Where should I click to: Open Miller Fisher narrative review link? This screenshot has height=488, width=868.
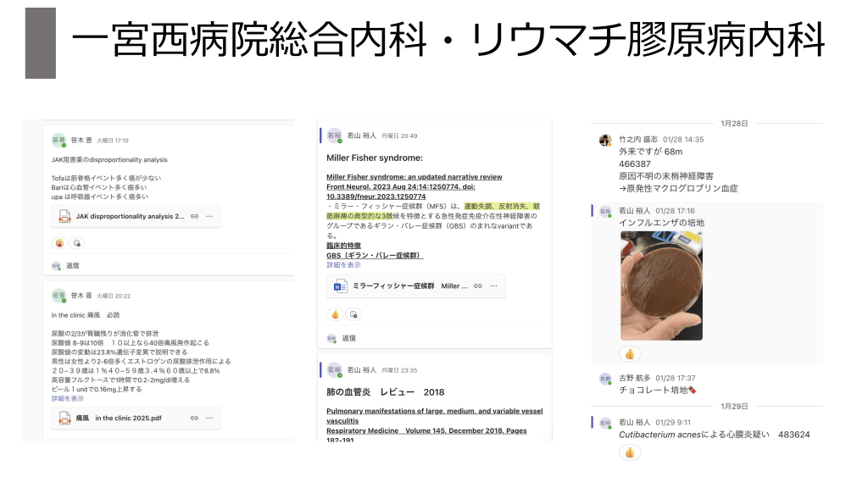tap(414, 177)
